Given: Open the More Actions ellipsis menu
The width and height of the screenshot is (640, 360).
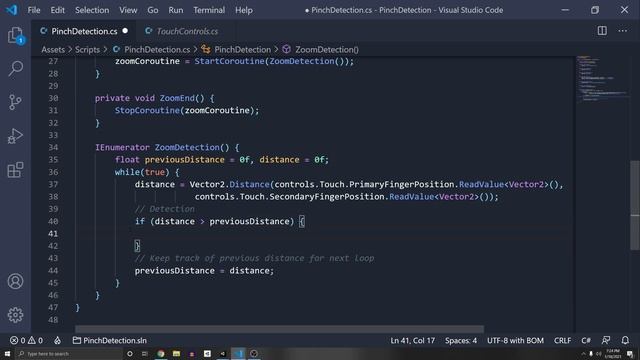Looking at the screenshot, I should point(622,31).
